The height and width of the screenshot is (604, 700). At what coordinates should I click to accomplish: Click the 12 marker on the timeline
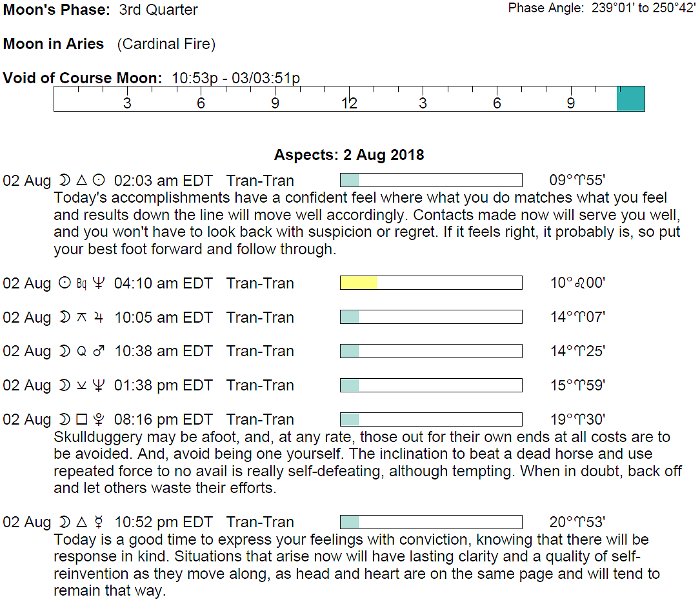349,103
